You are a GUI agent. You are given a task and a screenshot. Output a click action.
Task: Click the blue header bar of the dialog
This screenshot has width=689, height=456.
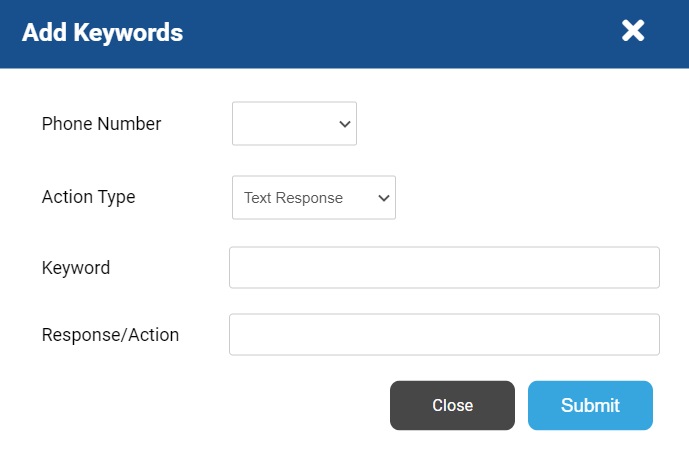[344, 34]
